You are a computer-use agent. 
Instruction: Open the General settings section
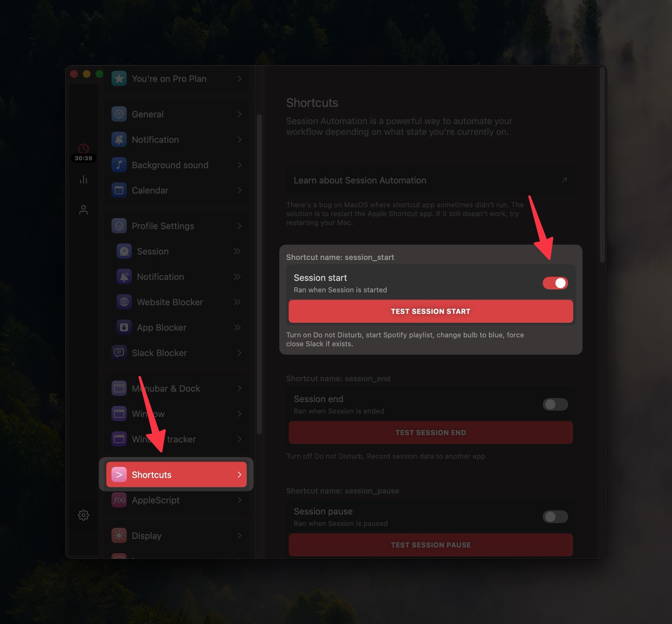147,114
